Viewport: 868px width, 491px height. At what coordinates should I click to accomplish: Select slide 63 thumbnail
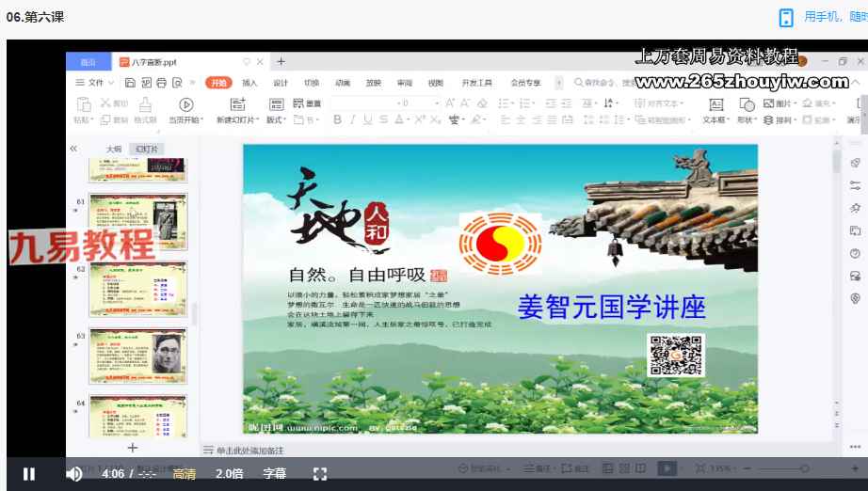(x=138, y=356)
